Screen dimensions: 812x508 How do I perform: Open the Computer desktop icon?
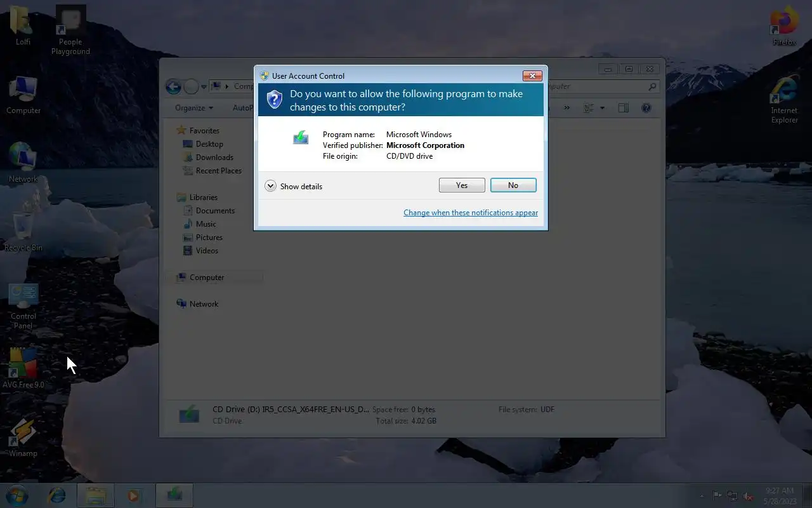click(23, 95)
